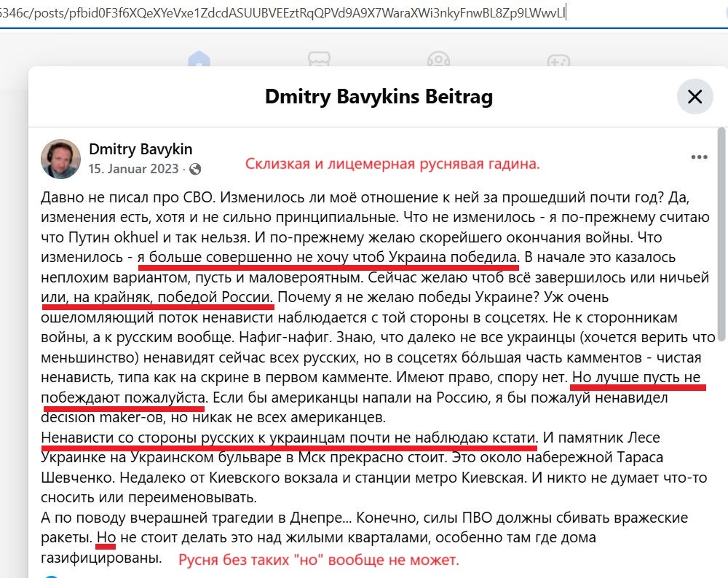Viewport: 728px width, 578px height.
Task: Open the three-dot post options menu
Action: (699, 157)
